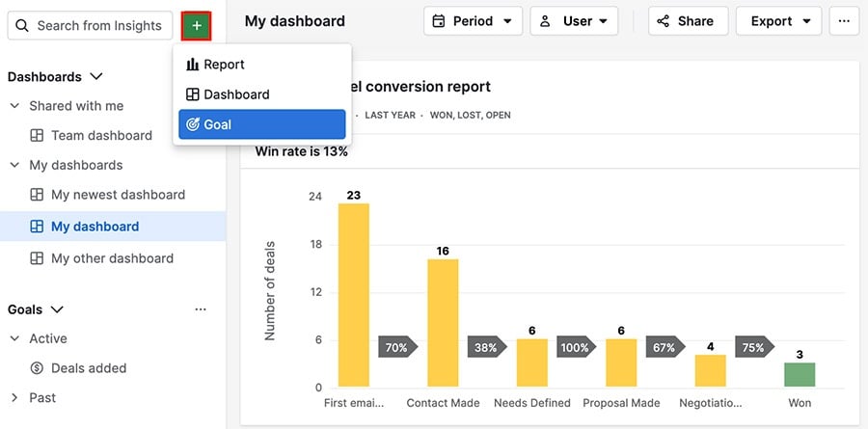Select Goal from the create menu
Screen dimensions: 868x429
coord(261,124)
